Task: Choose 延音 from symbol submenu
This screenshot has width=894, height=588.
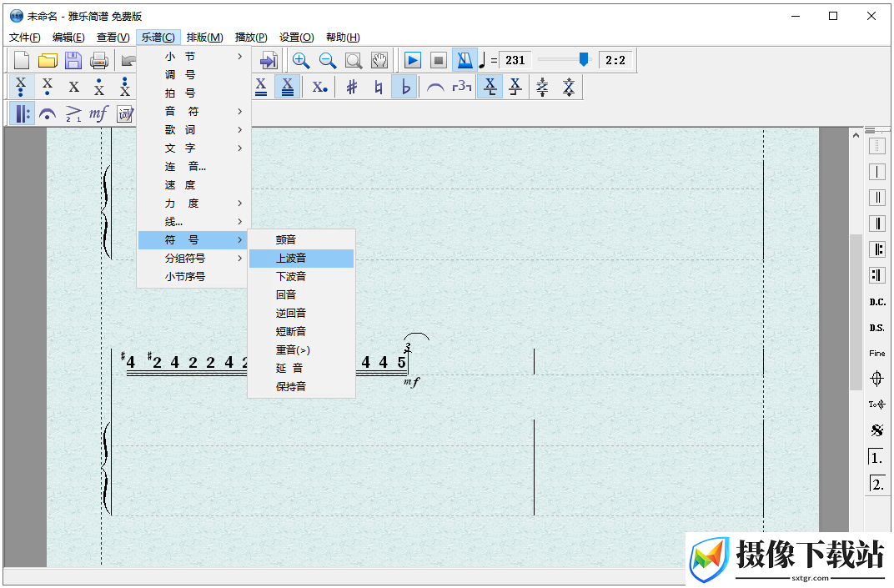Action: [x=302, y=368]
